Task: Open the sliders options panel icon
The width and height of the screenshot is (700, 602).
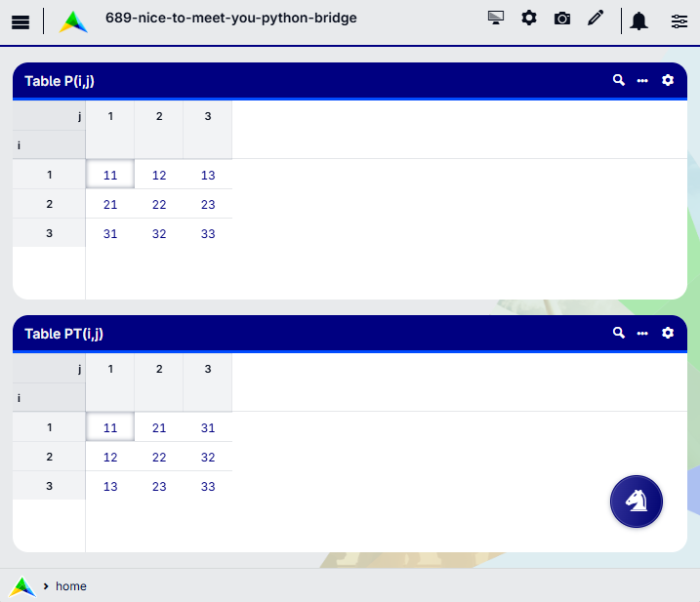Action: click(679, 21)
